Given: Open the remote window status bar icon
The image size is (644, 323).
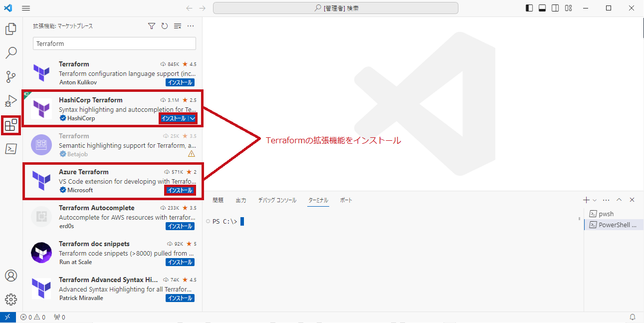Looking at the screenshot, I should pos(7,317).
